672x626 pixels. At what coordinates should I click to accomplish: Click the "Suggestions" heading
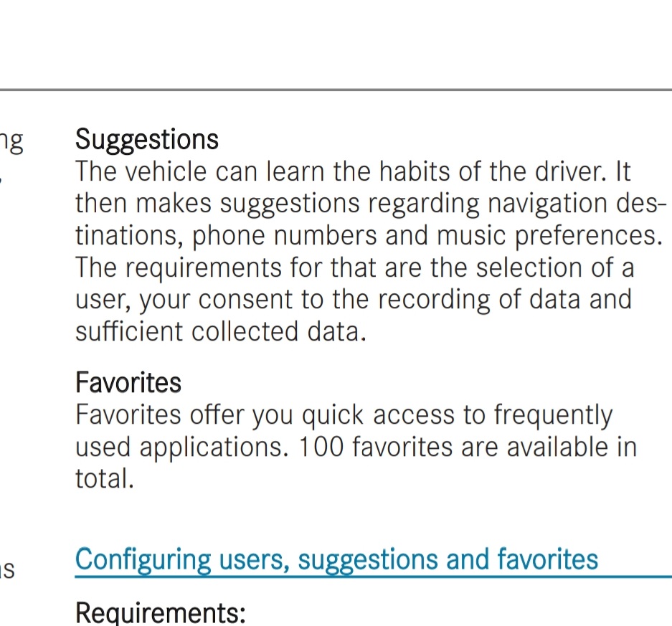point(147,140)
